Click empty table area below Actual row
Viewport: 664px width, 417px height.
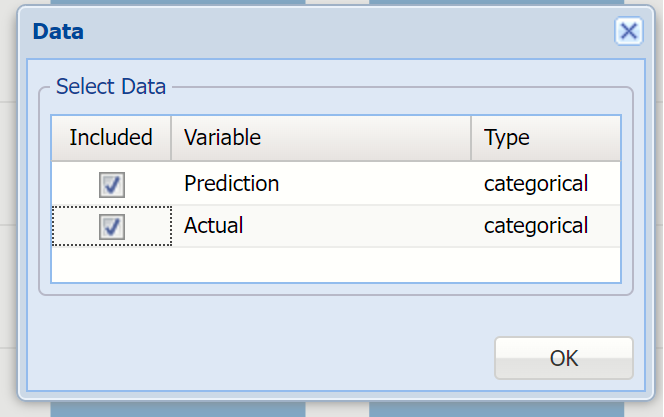coord(335,264)
